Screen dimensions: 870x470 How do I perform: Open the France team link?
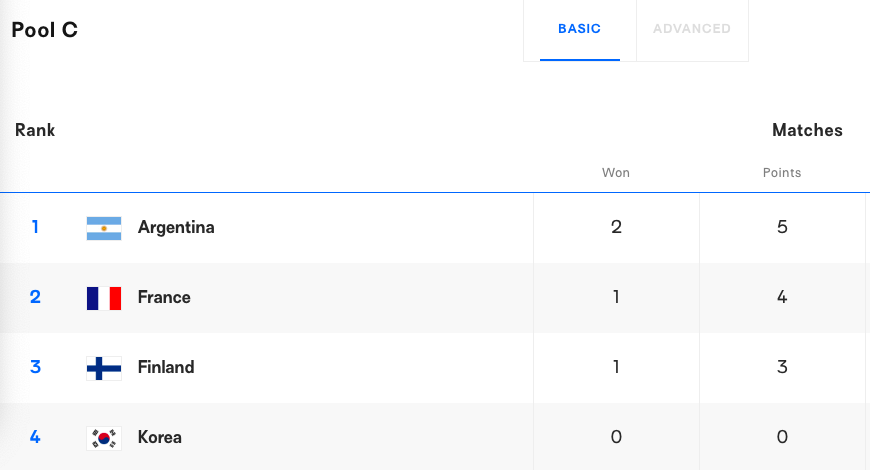pos(164,297)
